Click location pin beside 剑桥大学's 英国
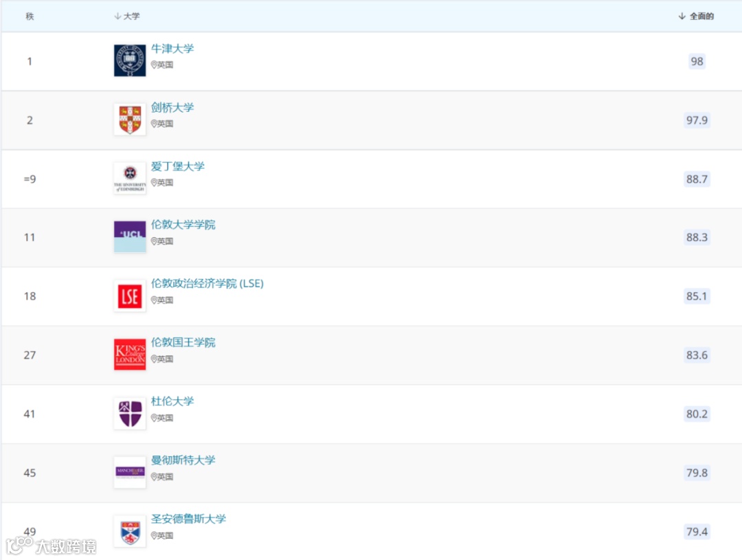Image resolution: width=742 pixels, height=560 pixels. [154, 124]
